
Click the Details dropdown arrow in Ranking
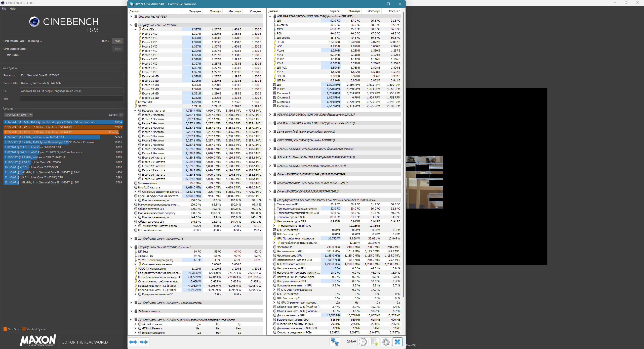click(121, 115)
